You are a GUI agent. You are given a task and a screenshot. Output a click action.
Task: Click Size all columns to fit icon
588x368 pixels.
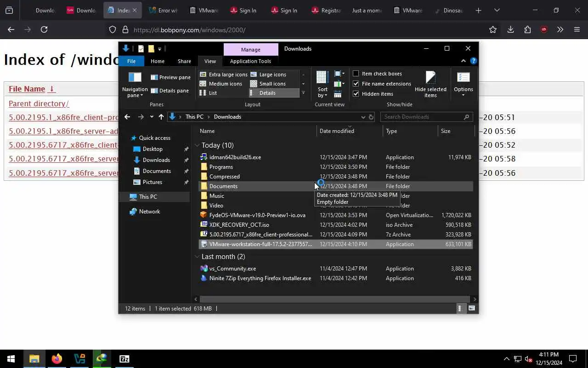338,94
